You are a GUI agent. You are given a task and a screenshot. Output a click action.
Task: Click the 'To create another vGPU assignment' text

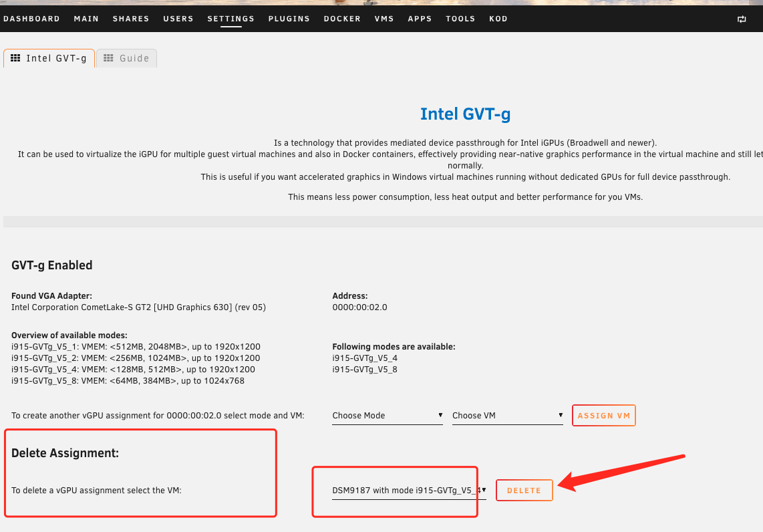[x=158, y=415]
